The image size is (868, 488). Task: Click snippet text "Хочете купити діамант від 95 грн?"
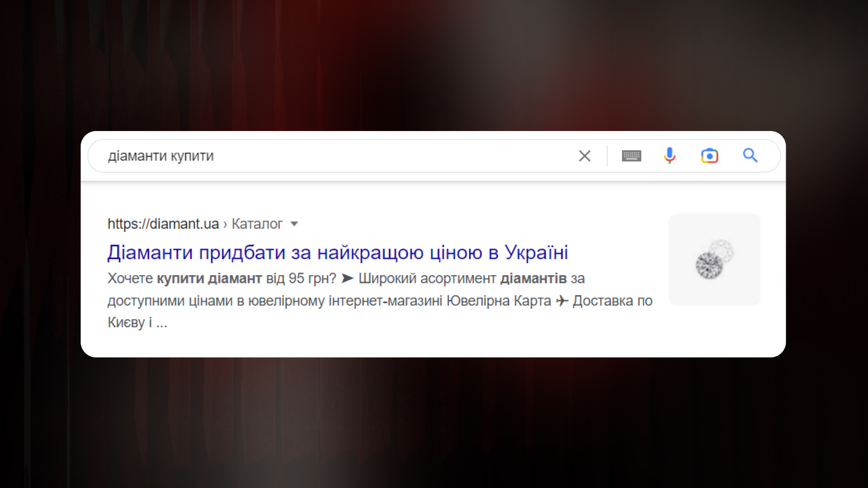[222, 278]
